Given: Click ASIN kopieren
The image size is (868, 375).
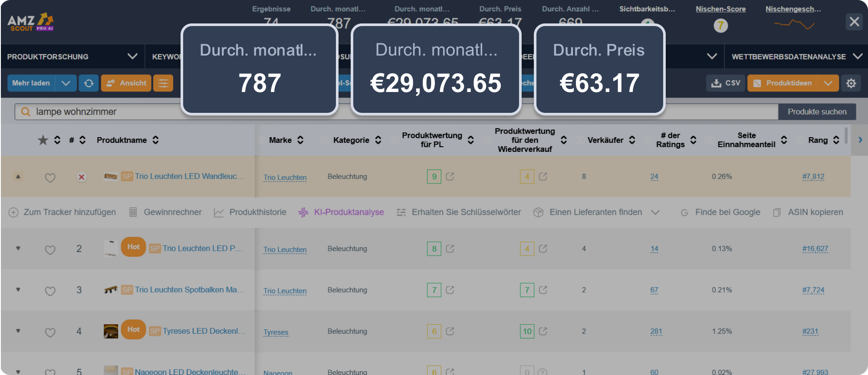Looking at the screenshot, I should click(808, 212).
